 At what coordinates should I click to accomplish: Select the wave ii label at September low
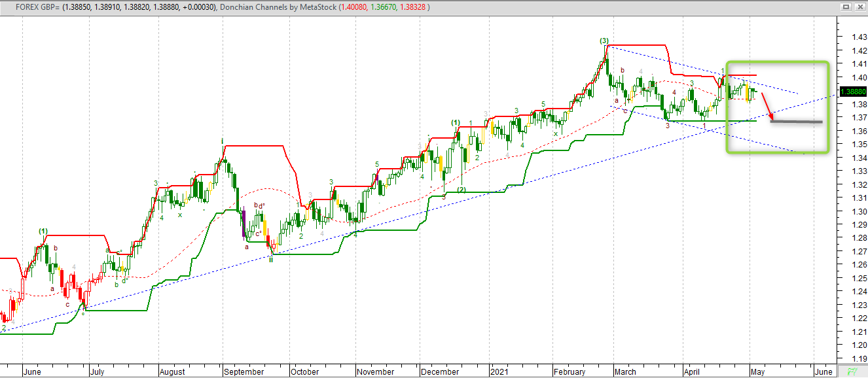[271, 259]
